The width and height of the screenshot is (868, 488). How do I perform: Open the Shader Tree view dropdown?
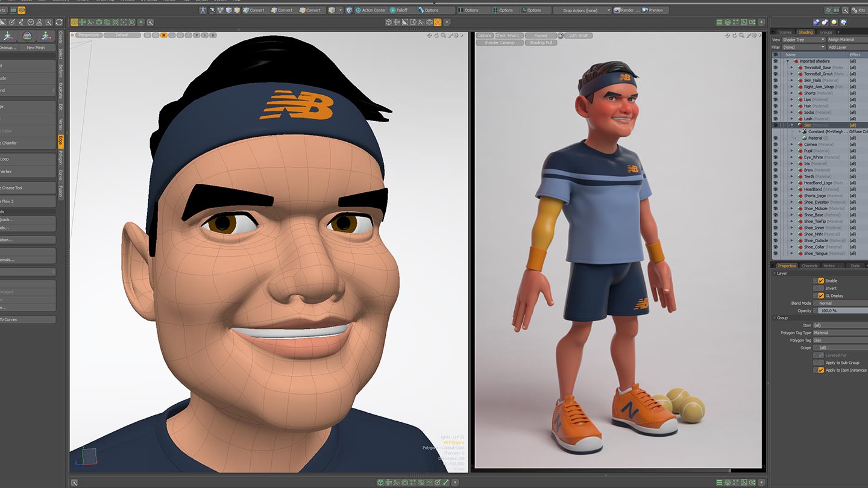tap(803, 40)
